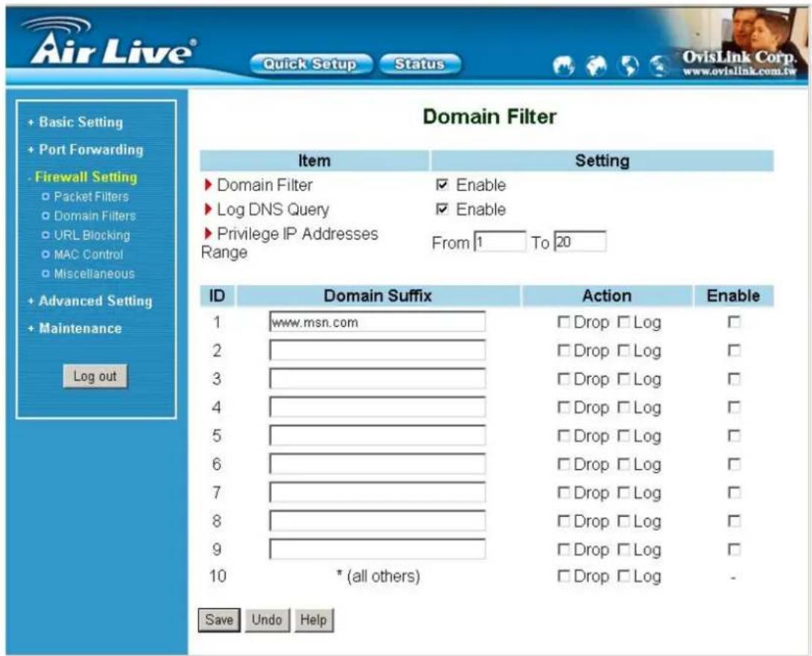The width and height of the screenshot is (812, 656).
Task: Check Drop for all others rule 10
Action: tap(563, 576)
